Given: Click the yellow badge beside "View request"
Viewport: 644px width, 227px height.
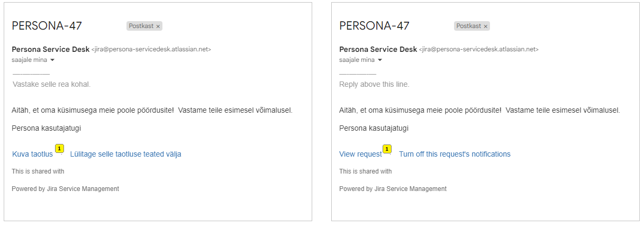Looking at the screenshot, I should 387,149.
